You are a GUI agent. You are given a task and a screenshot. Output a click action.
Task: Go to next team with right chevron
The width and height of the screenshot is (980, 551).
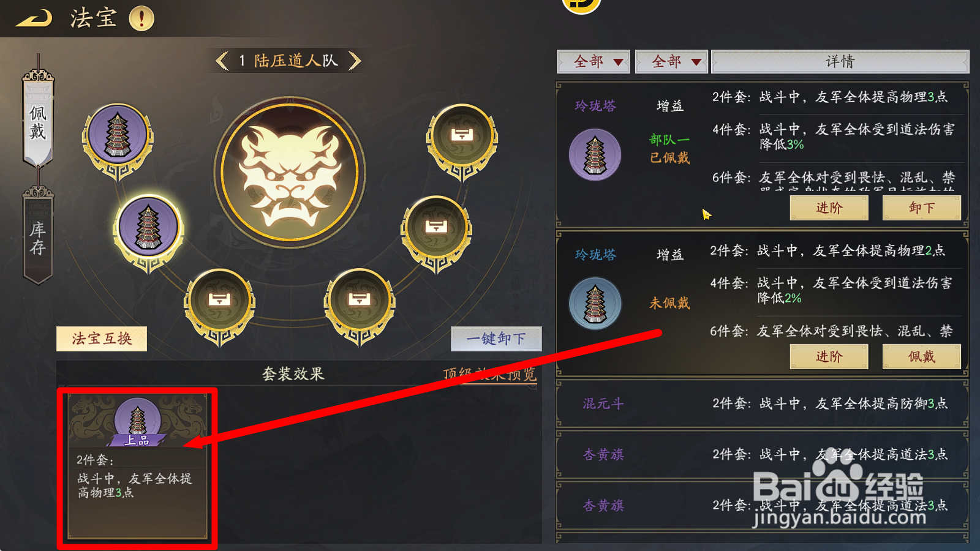pyautogui.click(x=355, y=61)
